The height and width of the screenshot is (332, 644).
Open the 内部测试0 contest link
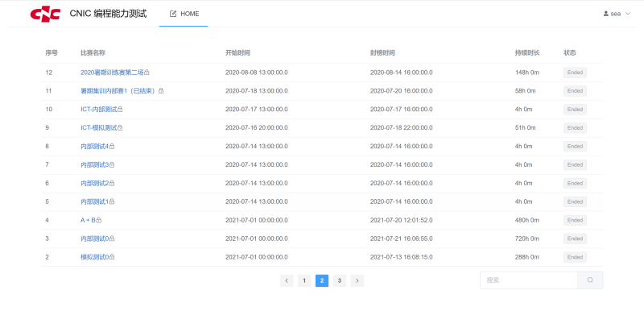point(94,239)
